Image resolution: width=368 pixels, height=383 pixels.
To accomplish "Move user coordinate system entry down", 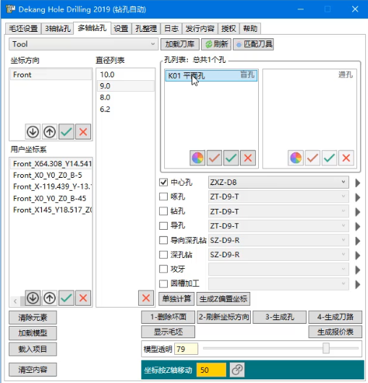I will point(33,298).
